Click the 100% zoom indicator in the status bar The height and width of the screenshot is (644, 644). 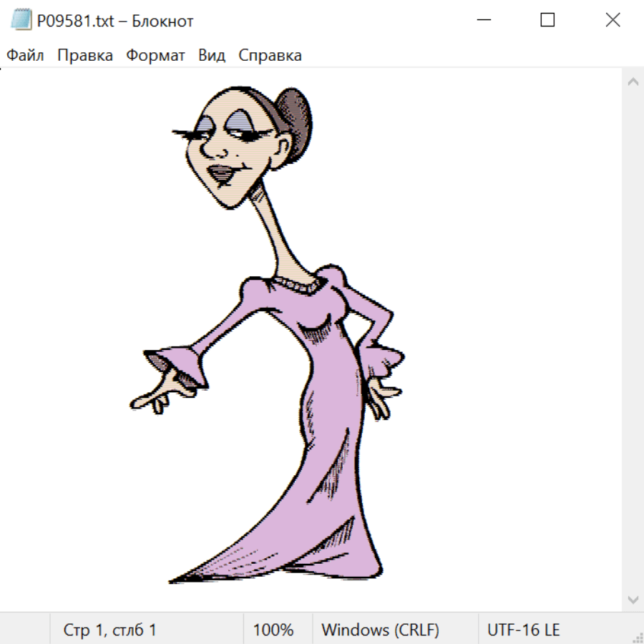273,630
